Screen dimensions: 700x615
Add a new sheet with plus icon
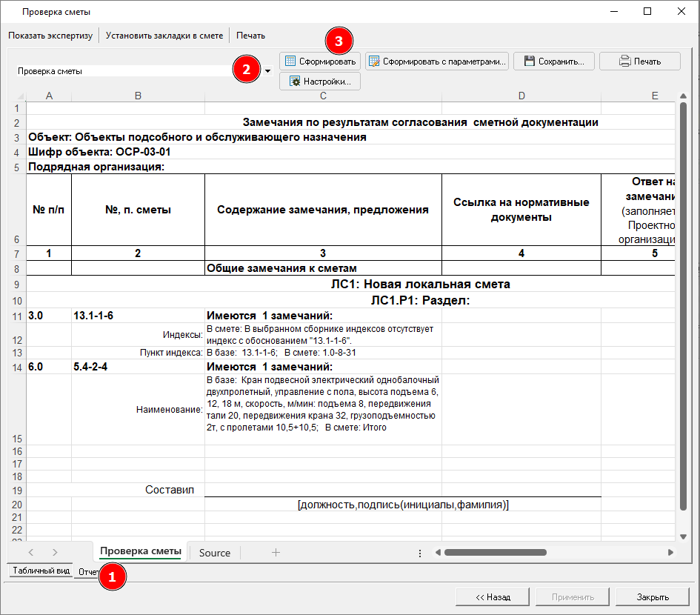click(x=276, y=552)
